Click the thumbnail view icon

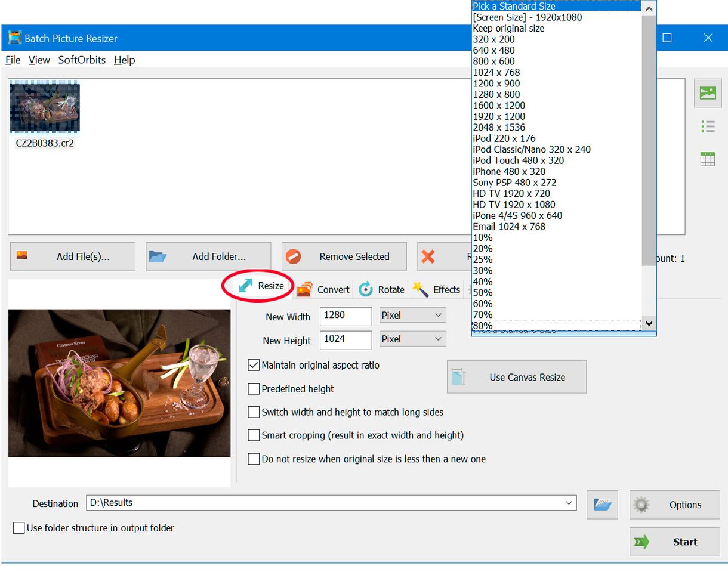tap(708, 93)
